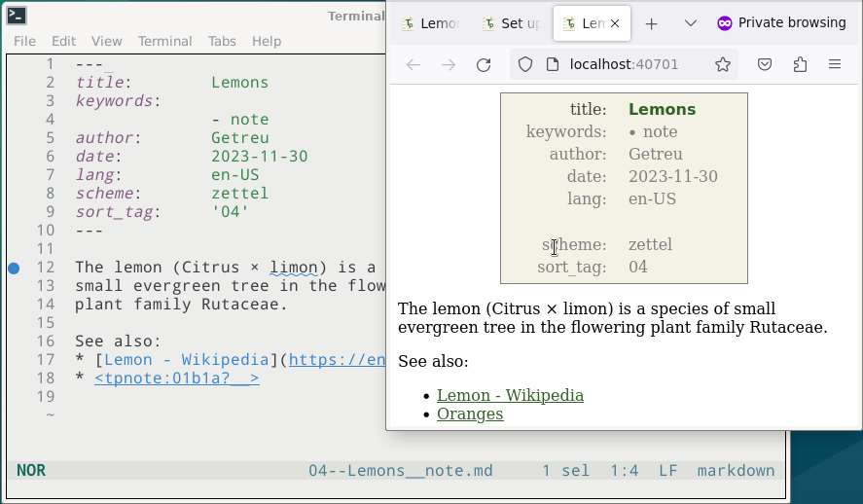Screen dimensions: 863x504
Task: Click the blue breakpoint dot at line 12
Action: point(14,268)
